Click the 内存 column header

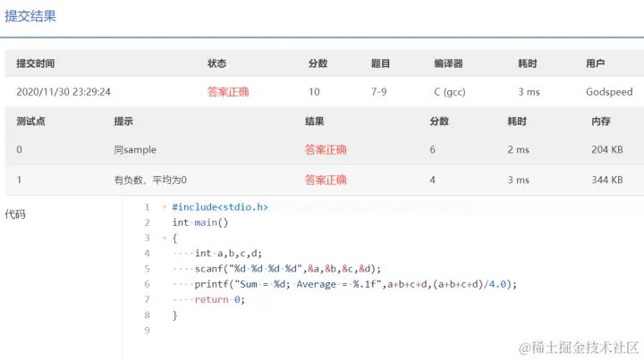[x=601, y=121]
